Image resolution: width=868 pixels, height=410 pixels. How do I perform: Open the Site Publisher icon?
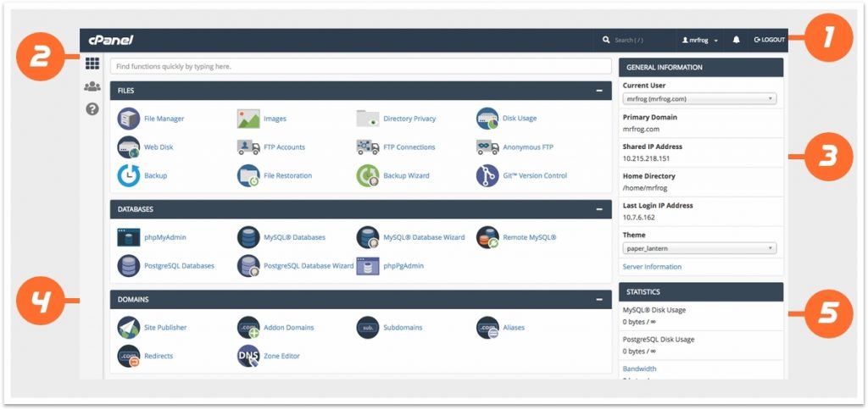tap(129, 327)
